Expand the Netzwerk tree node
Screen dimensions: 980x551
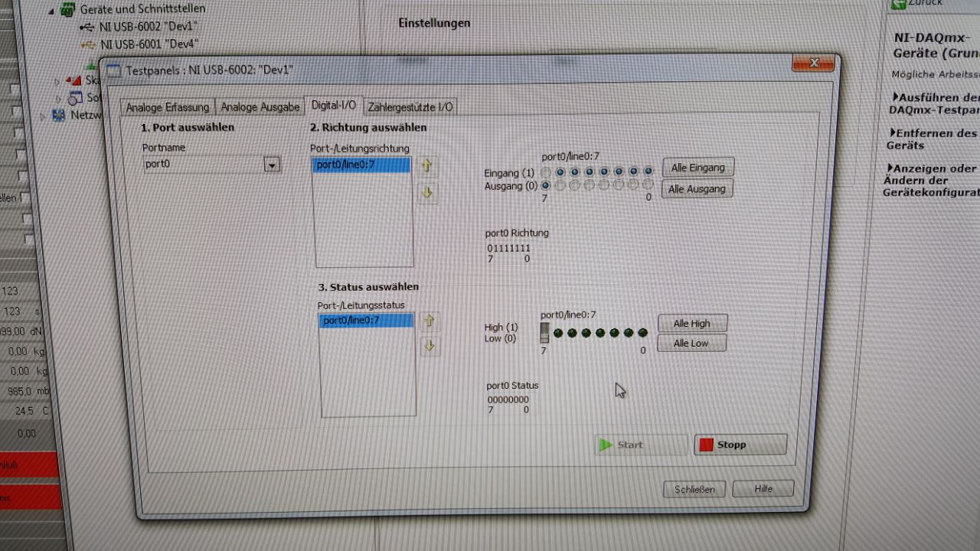[43, 116]
